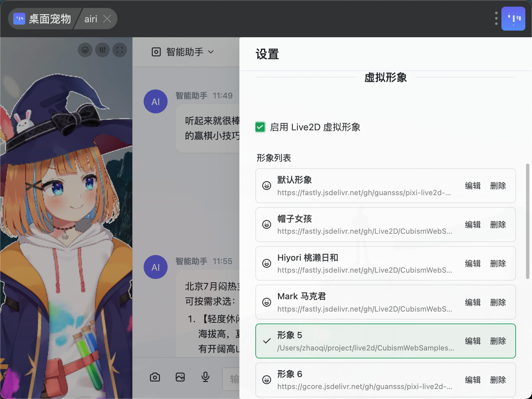Viewport: 532px width, 399px height.
Task: Click the image upload icon in chat toolbar
Action: click(x=180, y=377)
